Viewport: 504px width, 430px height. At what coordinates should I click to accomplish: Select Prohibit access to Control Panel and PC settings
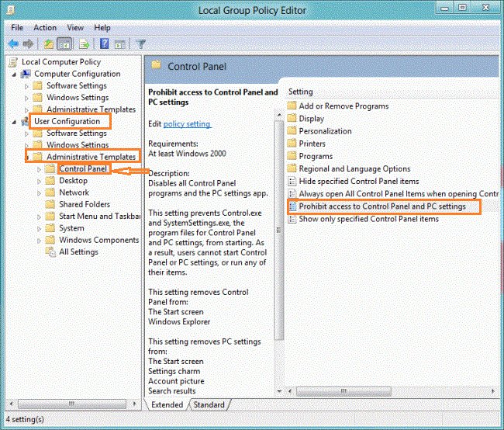[382, 206]
